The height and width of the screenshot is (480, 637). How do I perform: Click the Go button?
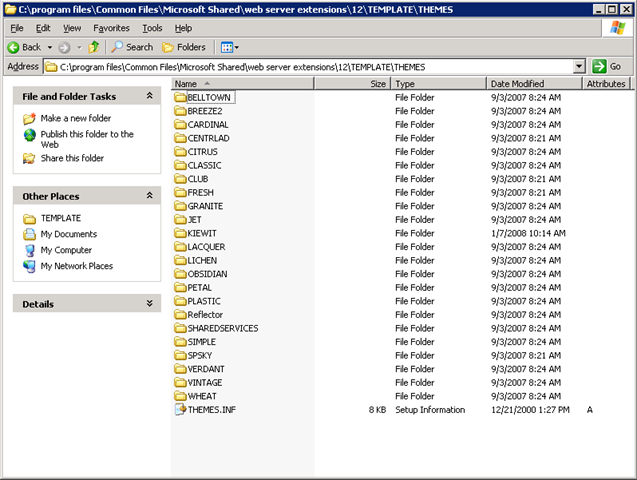607,66
